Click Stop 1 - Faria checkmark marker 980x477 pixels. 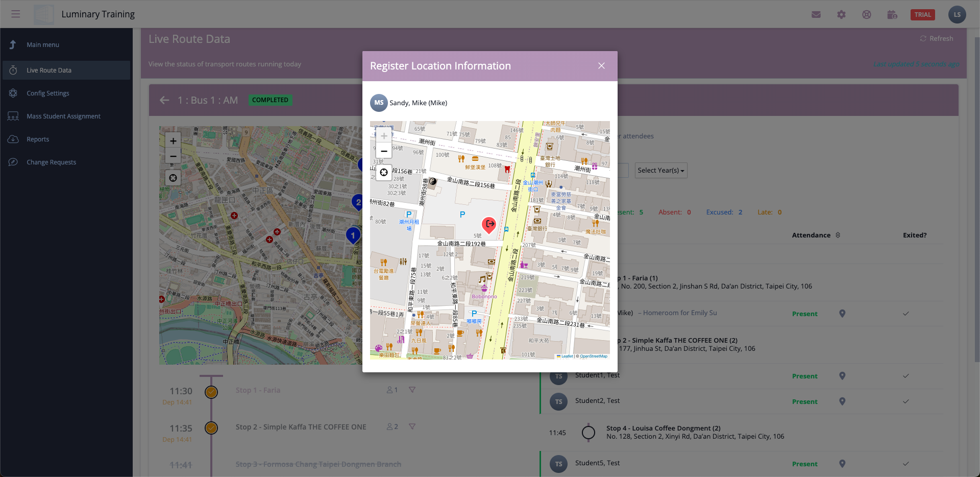(211, 392)
